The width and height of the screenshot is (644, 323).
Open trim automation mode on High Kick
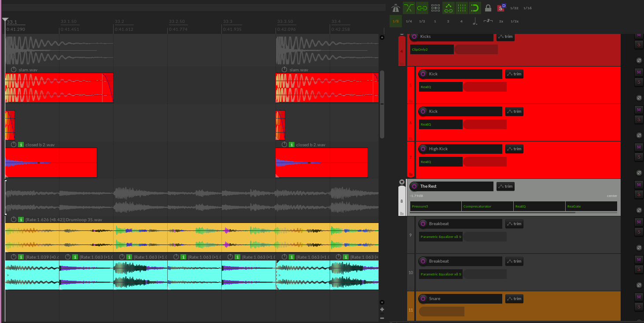tap(514, 149)
